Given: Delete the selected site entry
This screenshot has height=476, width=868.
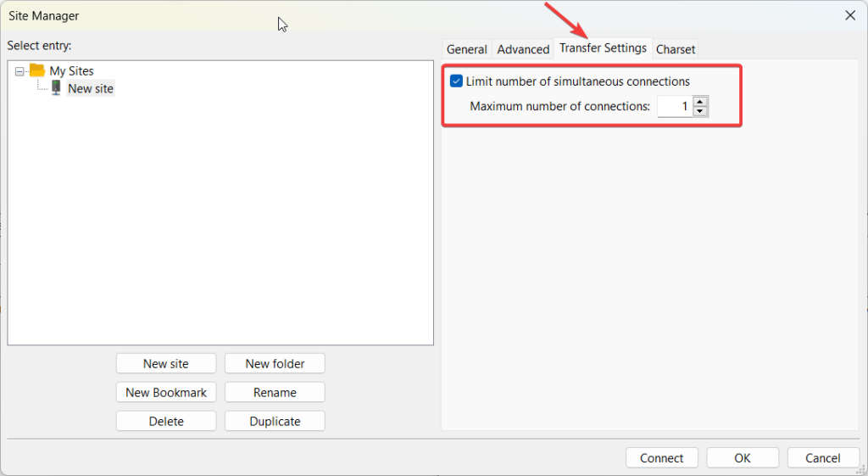Looking at the screenshot, I should pos(166,421).
